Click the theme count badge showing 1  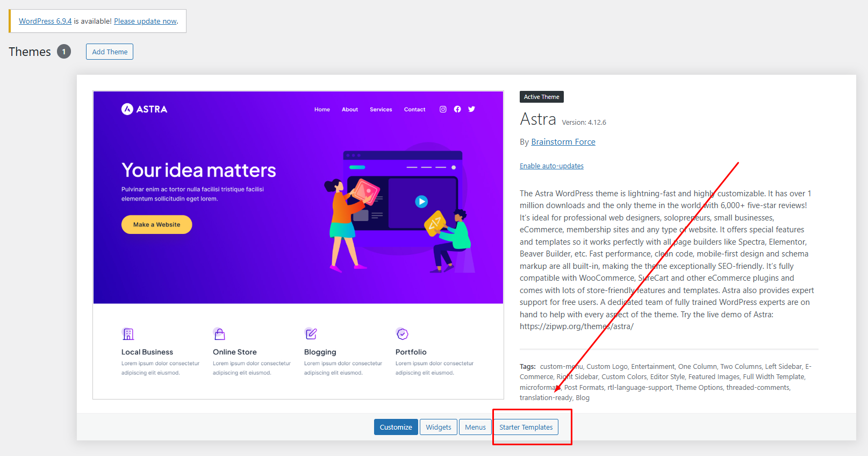64,52
